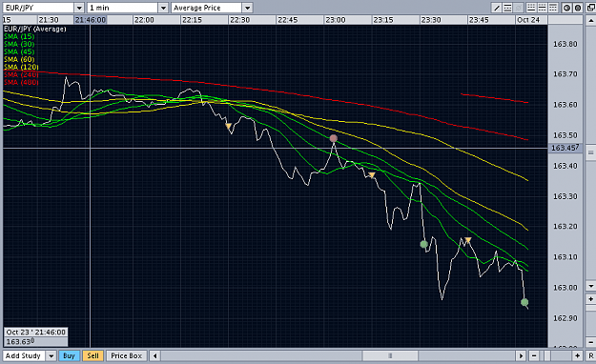This screenshot has width=596, height=364.
Task: Click the green circle marker near 23:15
Action: tap(423, 244)
